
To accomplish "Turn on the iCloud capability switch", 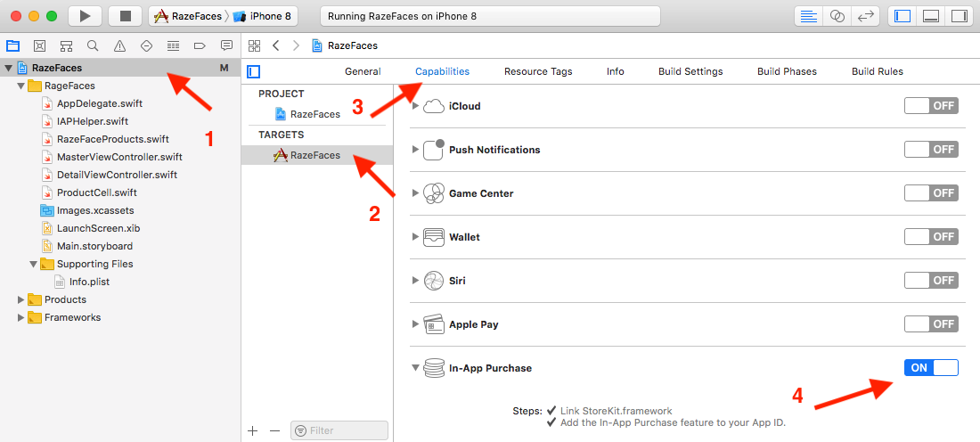I will pos(931,106).
